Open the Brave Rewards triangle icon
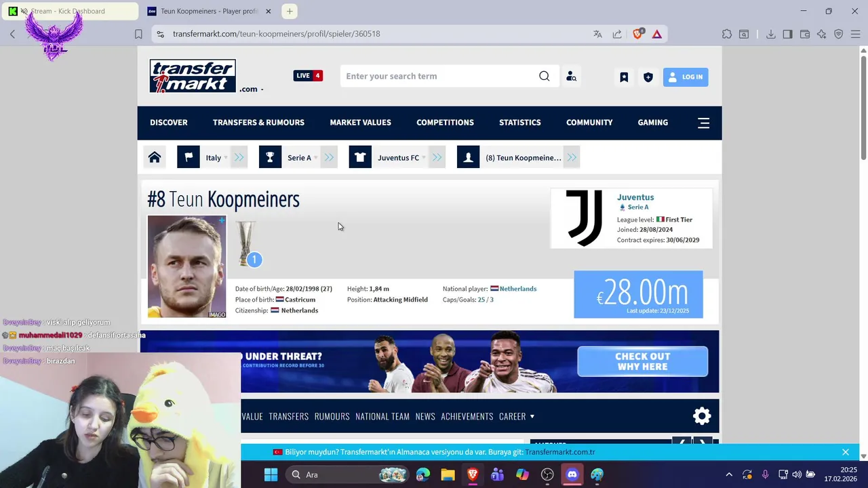Screen dimensions: 868x488 [x=657, y=34]
